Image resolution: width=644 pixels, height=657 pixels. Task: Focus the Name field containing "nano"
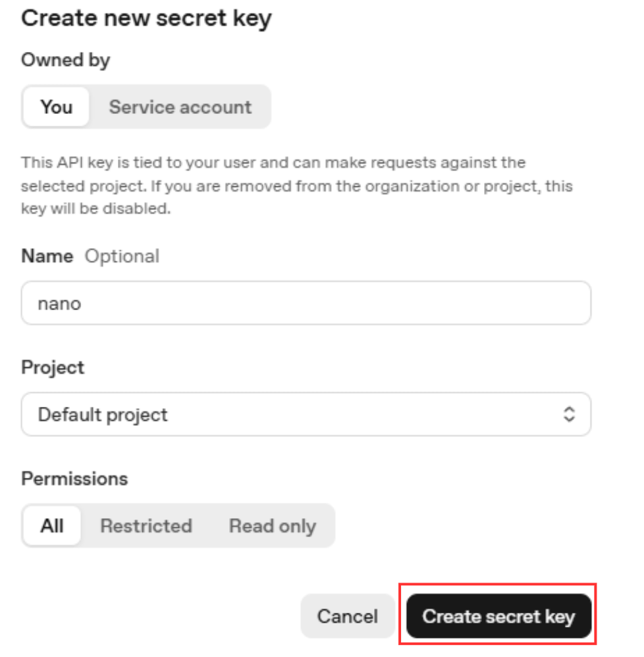pos(306,303)
